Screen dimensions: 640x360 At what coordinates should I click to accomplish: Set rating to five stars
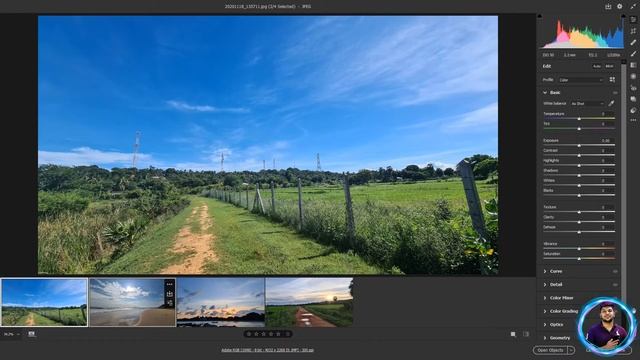[278, 334]
